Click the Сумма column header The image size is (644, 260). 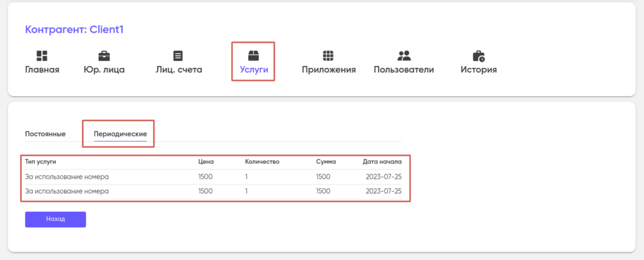[x=325, y=162]
